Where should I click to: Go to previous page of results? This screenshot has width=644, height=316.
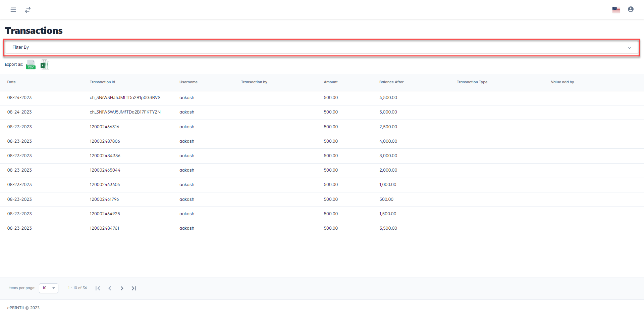pos(110,288)
